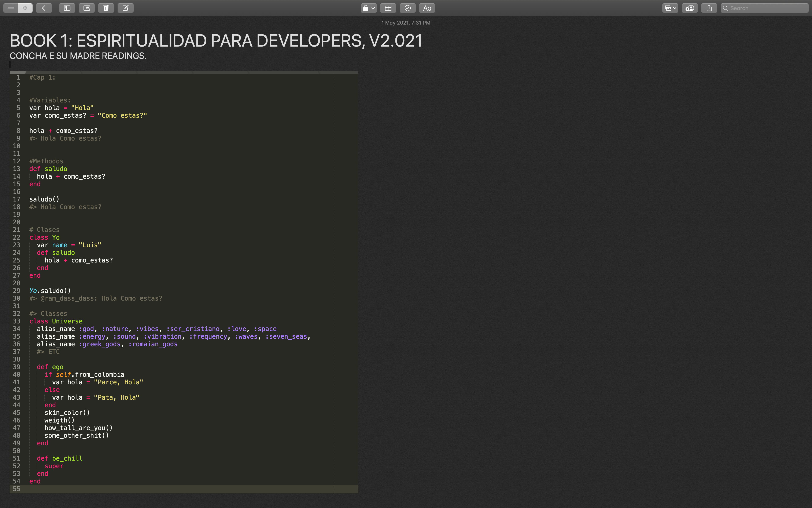Click the alias_name line starting ':god'

(x=157, y=329)
